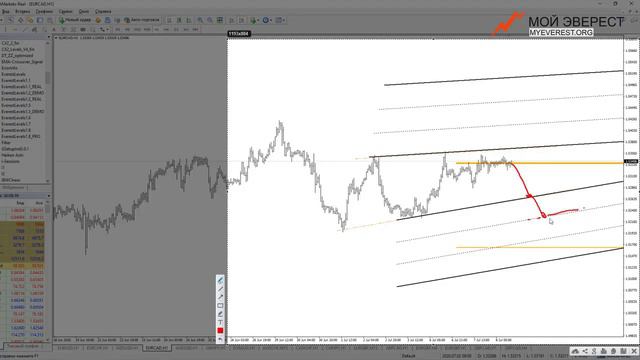Open the Вставка menu
The width and height of the screenshot is (640, 360).
click(22, 11)
